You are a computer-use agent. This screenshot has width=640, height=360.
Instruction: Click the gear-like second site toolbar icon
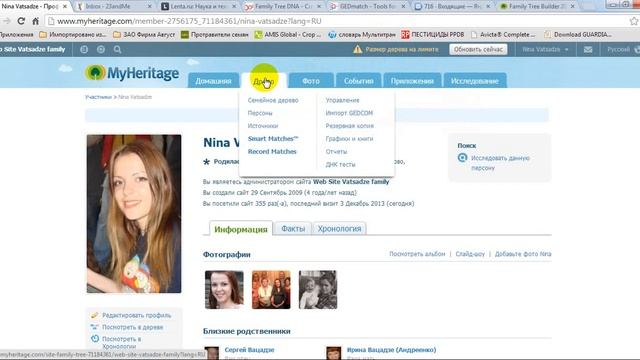point(101,49)
